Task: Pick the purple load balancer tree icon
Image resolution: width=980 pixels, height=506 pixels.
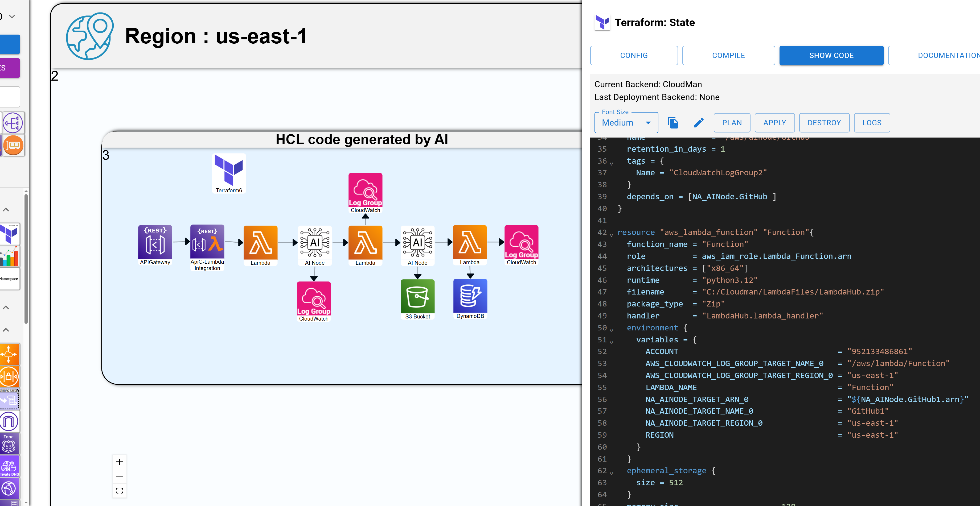Action: pos(13,123)
